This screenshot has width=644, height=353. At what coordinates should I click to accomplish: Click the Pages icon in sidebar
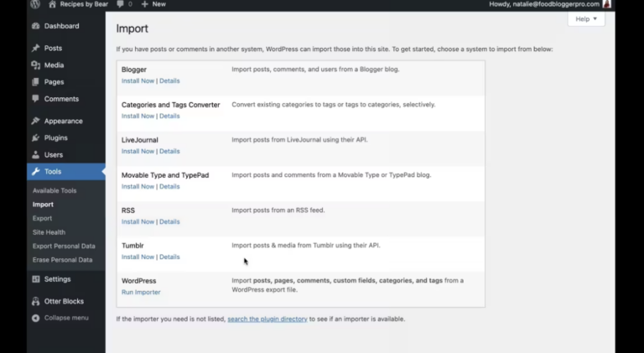(x=36, y=81)
